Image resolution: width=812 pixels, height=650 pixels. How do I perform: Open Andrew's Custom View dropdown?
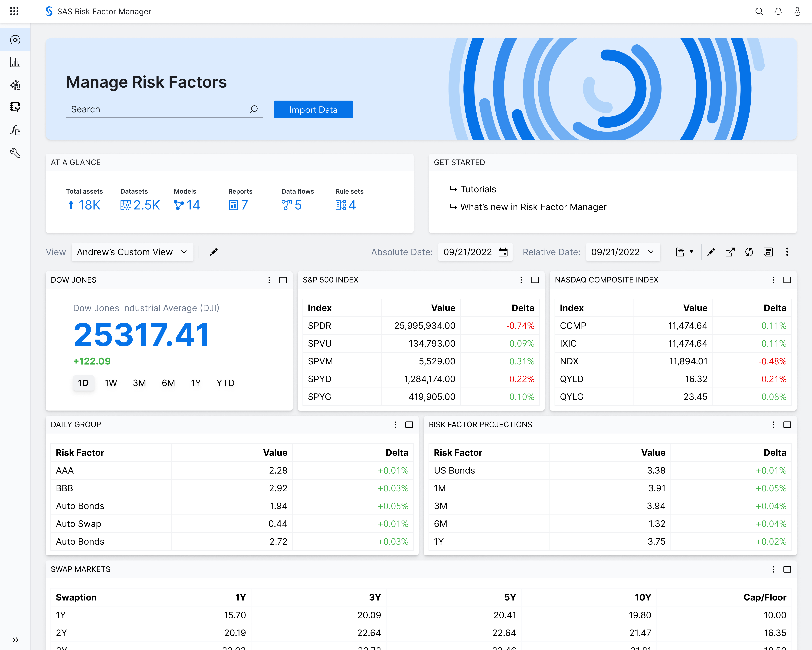point(132,252)
